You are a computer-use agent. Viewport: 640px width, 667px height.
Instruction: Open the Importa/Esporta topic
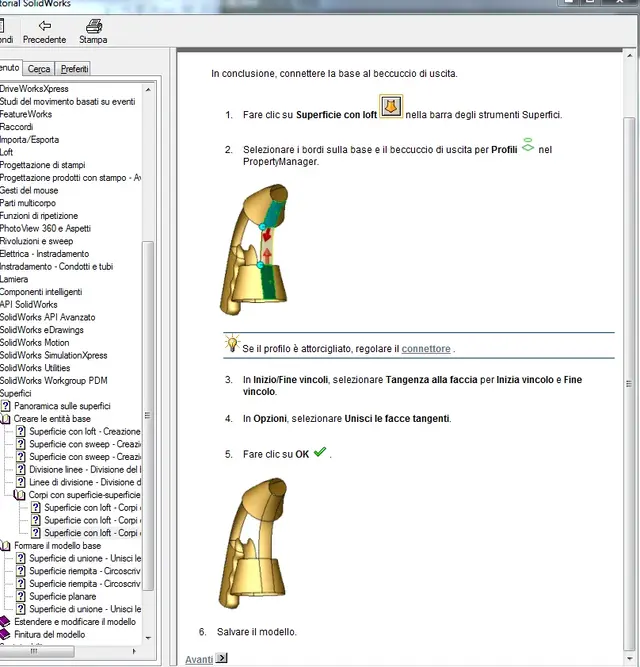tap(29, 140)
